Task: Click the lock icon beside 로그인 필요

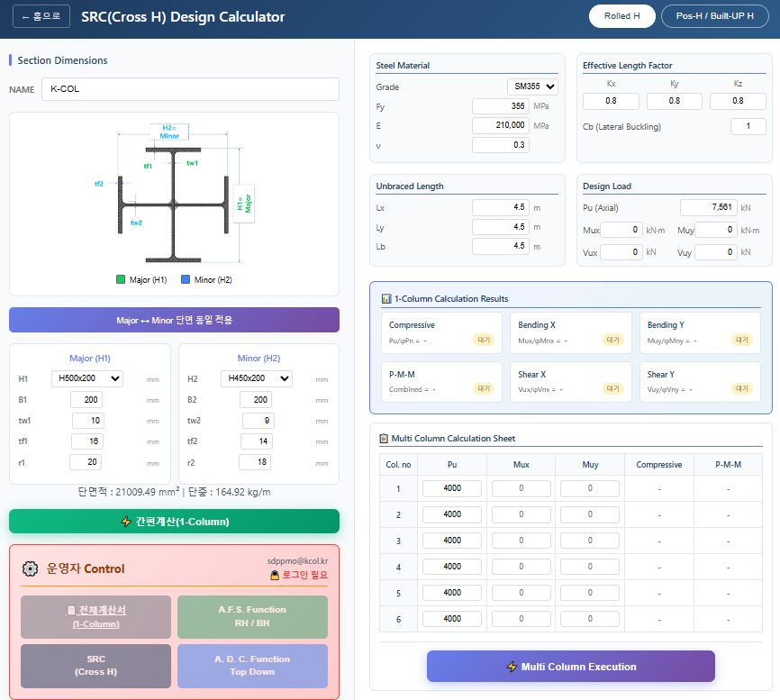Action: coord(273,573)
